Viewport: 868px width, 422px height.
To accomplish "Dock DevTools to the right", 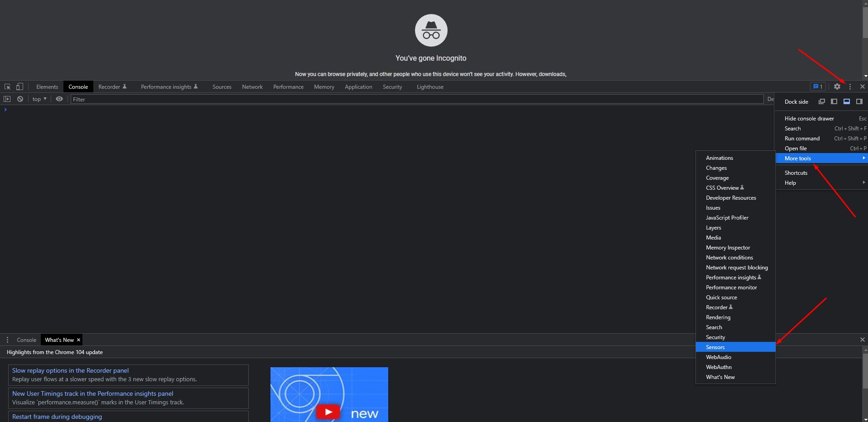I will point(859,101).
